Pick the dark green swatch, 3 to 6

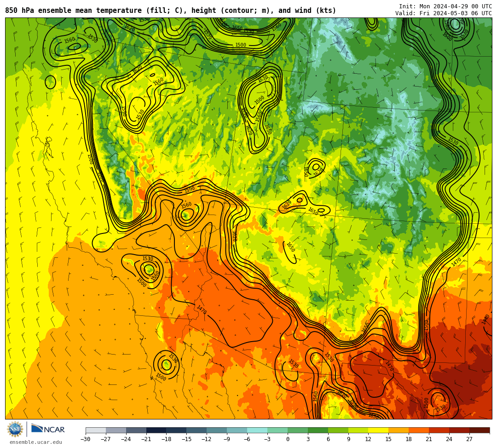coord(318,430)
